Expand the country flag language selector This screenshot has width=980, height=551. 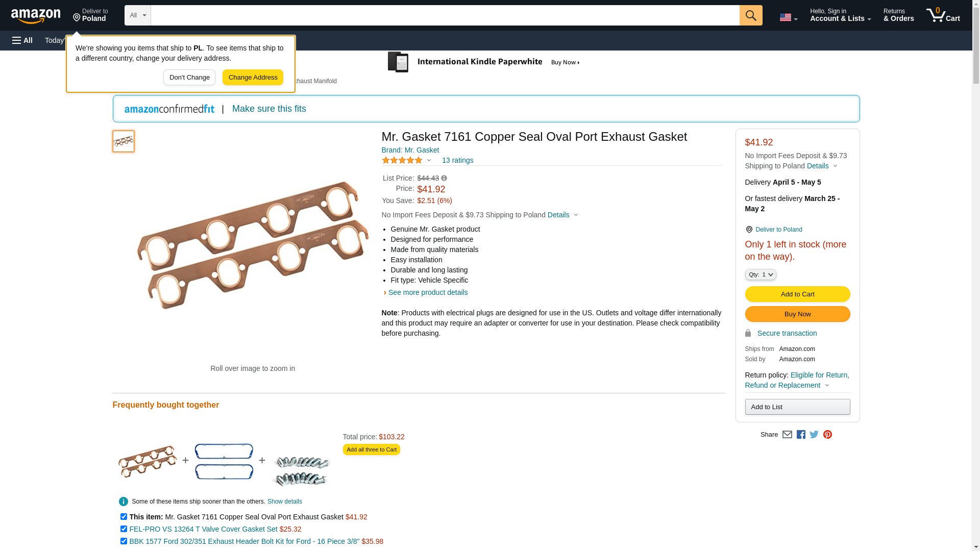point(788,17)
